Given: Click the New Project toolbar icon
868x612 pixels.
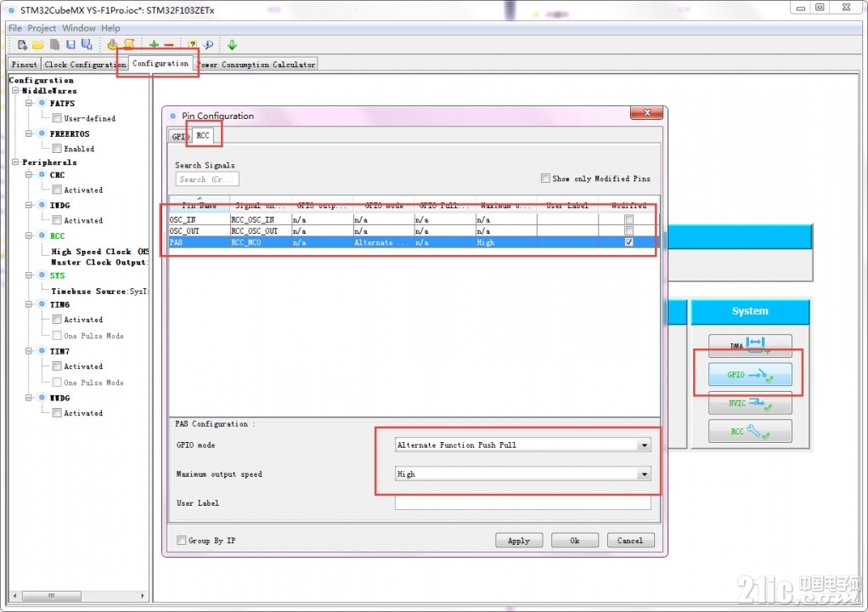Looking at the screenshot, I should [x=22, y=45].
